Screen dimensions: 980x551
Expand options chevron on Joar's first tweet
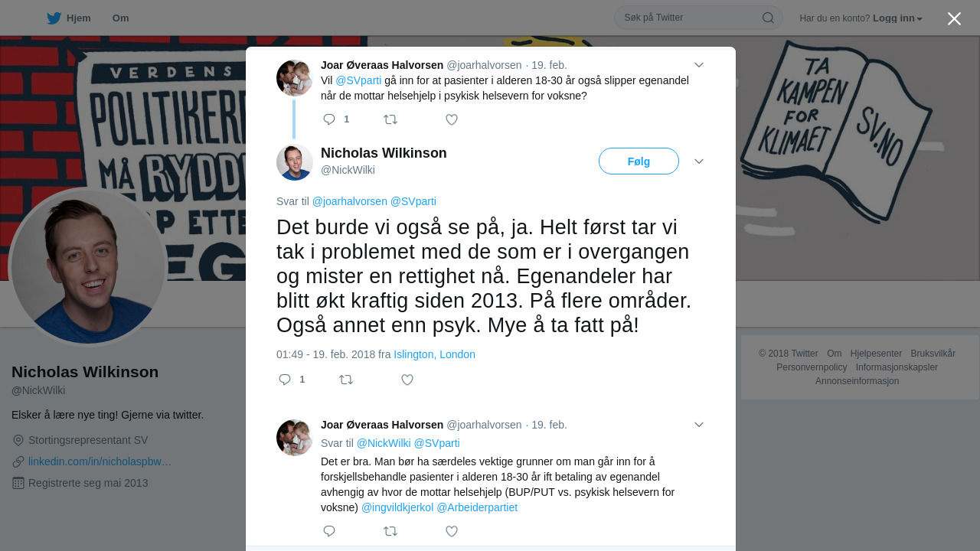click(699, 65)
